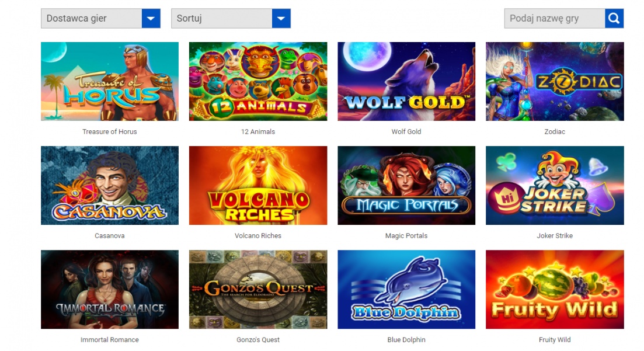Screen dimensions: 644x351
Task: Open the Fruity Wild game thumbnail
Action: (555, 289)
